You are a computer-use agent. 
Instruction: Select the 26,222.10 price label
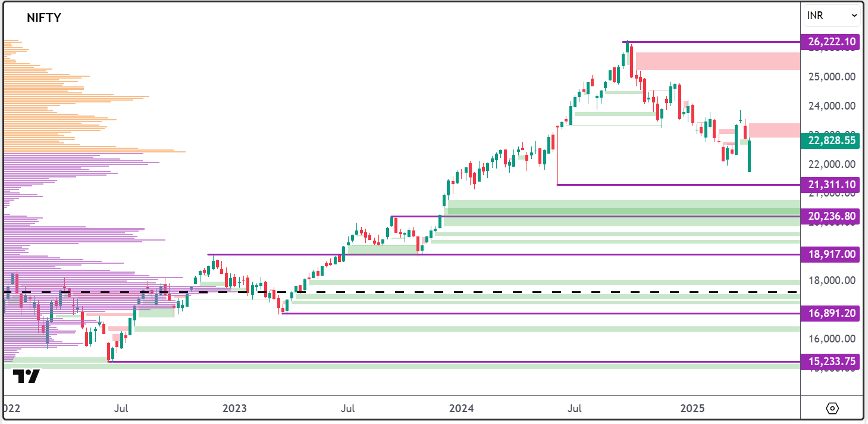[832, 42]
